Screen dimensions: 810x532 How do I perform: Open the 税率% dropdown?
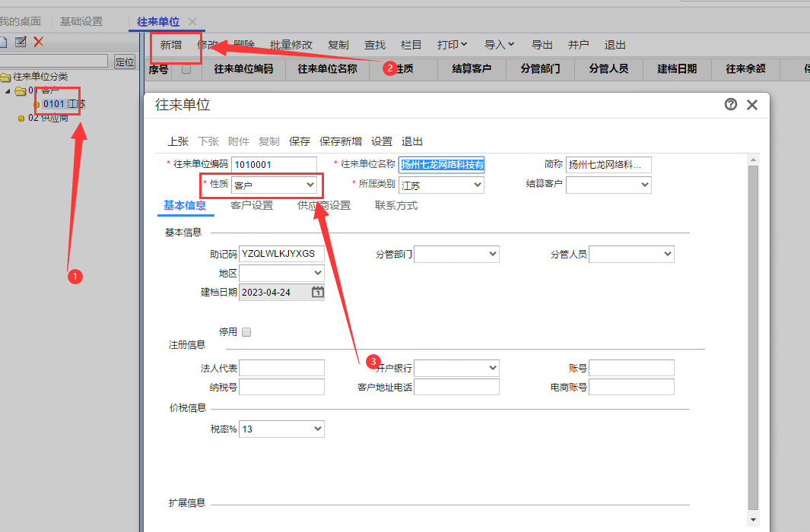[x=281, y=429]
